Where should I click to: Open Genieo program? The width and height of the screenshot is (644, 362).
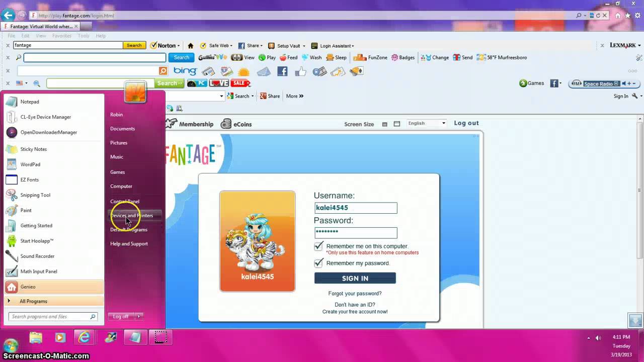[x=54, y=287]
